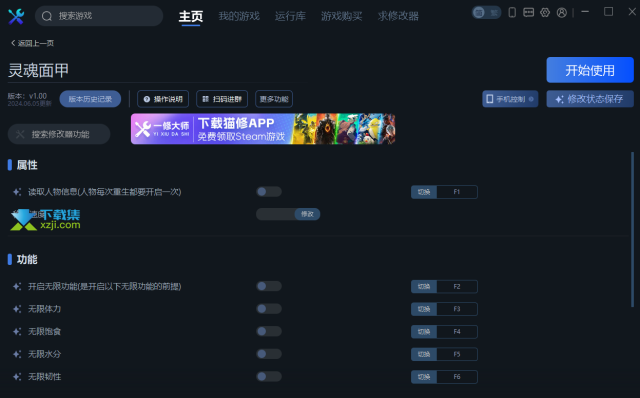Click the F5 hotkey field

[x=457, y=354]
